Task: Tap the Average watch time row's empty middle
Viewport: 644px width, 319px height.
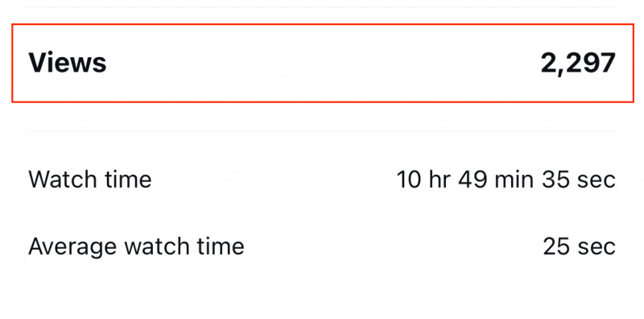Action: point(394,246)
